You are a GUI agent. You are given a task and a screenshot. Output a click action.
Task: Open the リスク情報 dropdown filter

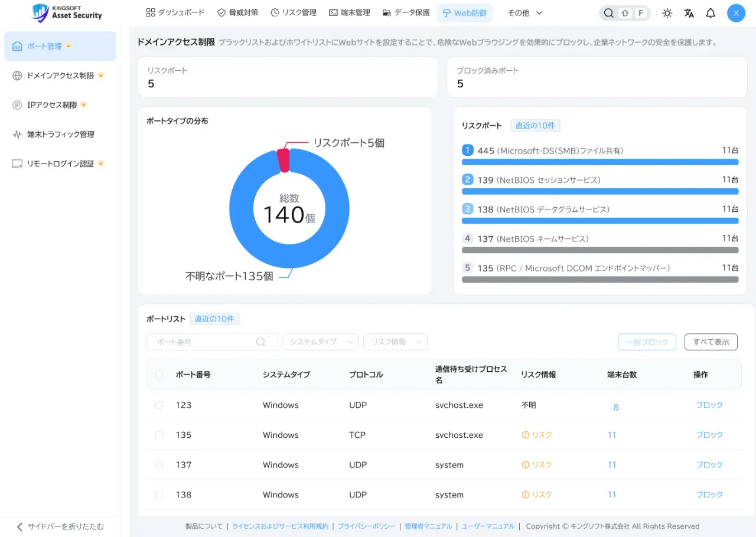pyautogui.click(x=396, y=342)
